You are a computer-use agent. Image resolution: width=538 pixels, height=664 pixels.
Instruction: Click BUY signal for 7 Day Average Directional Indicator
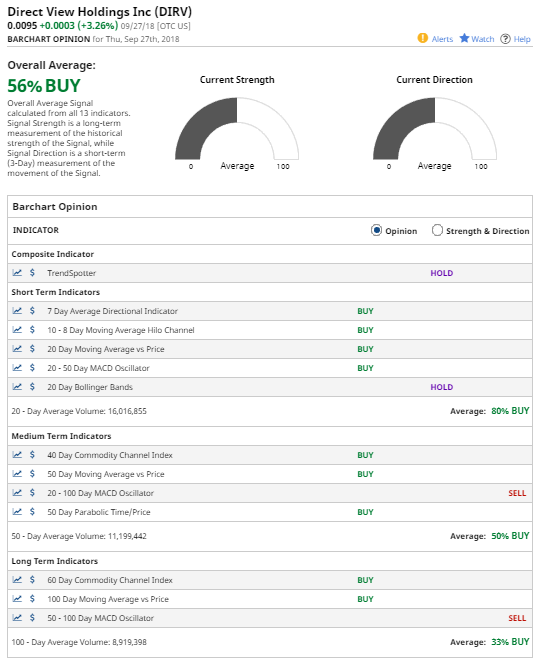click(x=365, y=311)
